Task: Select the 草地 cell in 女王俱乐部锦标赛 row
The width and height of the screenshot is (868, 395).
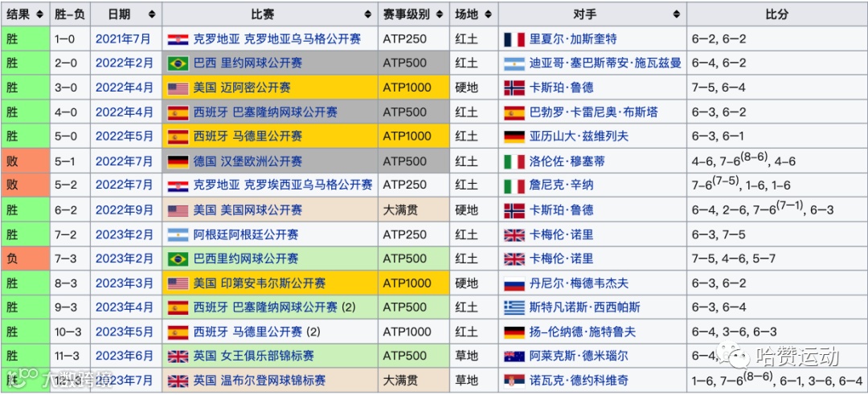Action: (474, 356)
